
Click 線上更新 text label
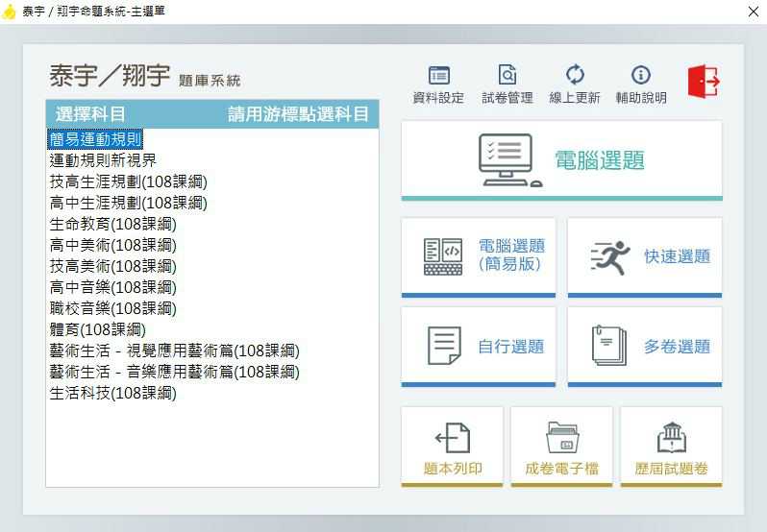(x=575, y=98)
